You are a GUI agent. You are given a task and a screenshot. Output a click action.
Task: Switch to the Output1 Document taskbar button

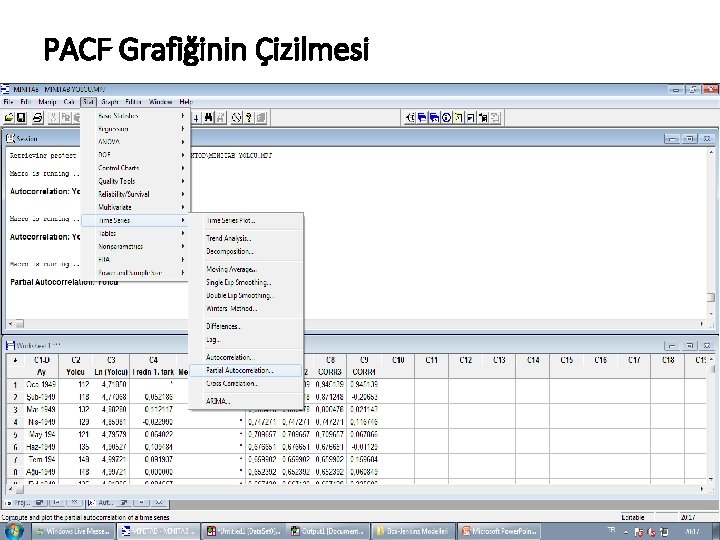pyautogui.click(x=328, y=531)
